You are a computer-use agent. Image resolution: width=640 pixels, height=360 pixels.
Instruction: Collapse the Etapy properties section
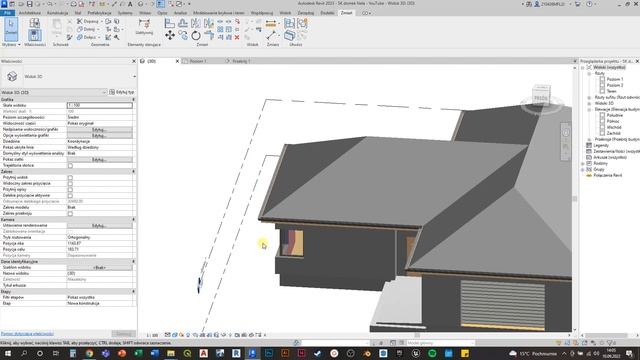tap(133, 292)
